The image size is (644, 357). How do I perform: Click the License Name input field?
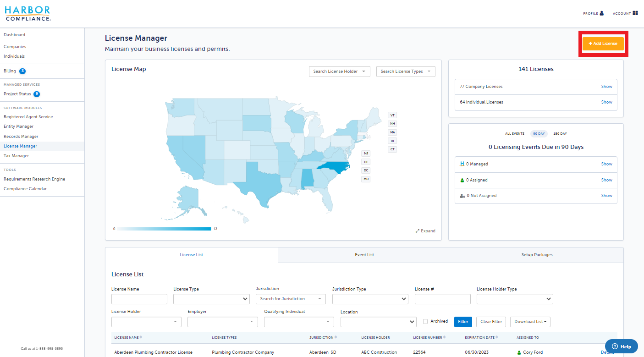[139, 299]
